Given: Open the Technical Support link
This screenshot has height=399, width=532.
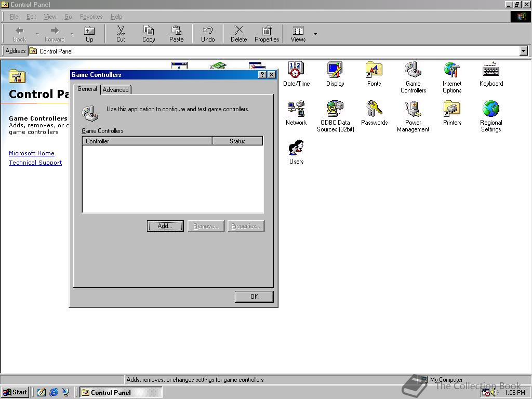Looking at the screenshot, I should click(35, 163).
